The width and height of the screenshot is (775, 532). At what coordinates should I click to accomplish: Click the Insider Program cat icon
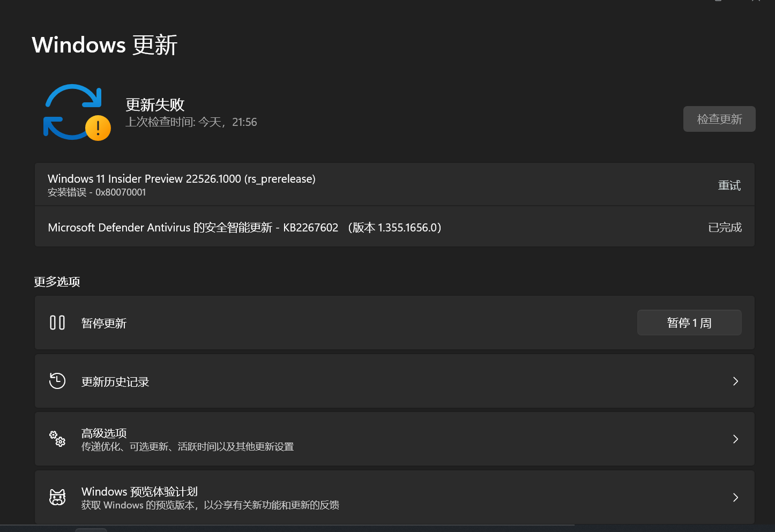[x=57, y=497]
